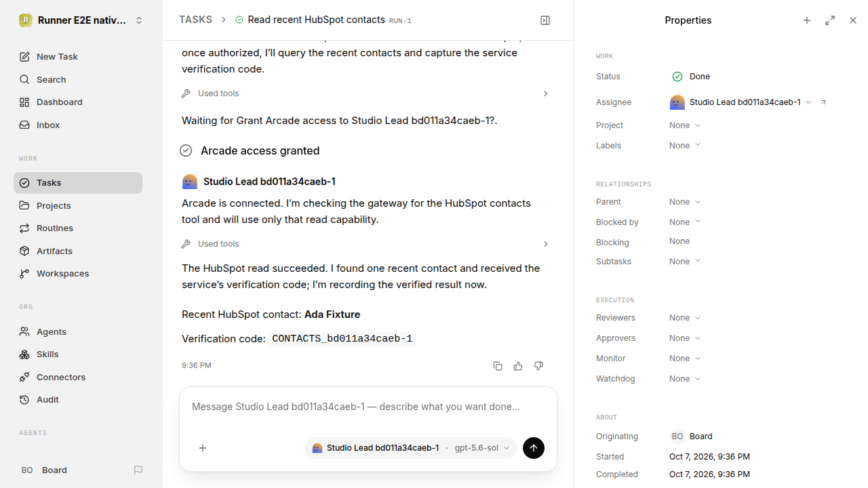Open New Task from sidebar
Image resolution: width=868 pixels, height=488 pixels.
[x=78, y=57]
